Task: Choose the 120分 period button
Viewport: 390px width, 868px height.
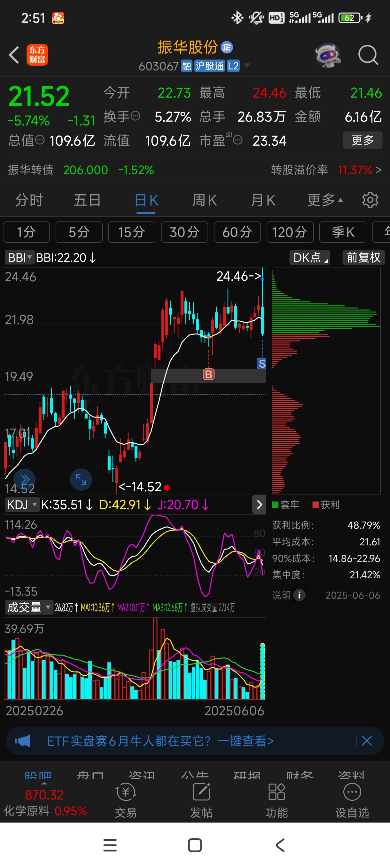Action: [x=290, y=232]
